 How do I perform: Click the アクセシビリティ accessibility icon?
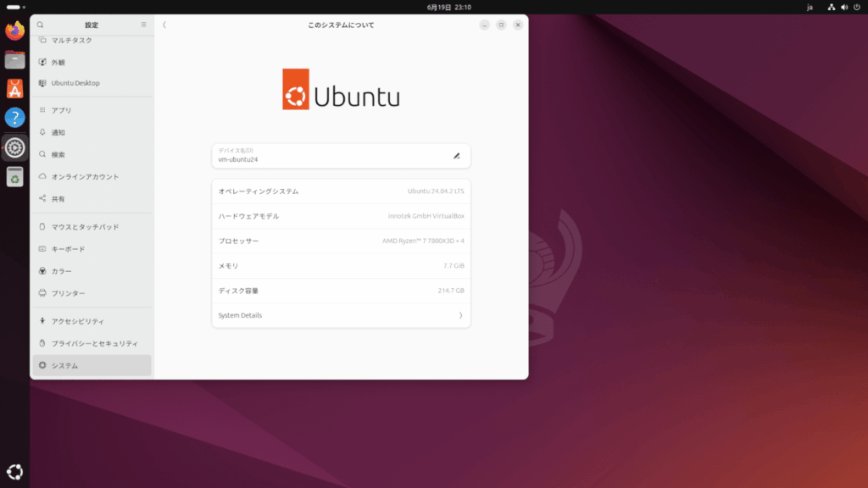pyautogui.click(x=42, y=321)
